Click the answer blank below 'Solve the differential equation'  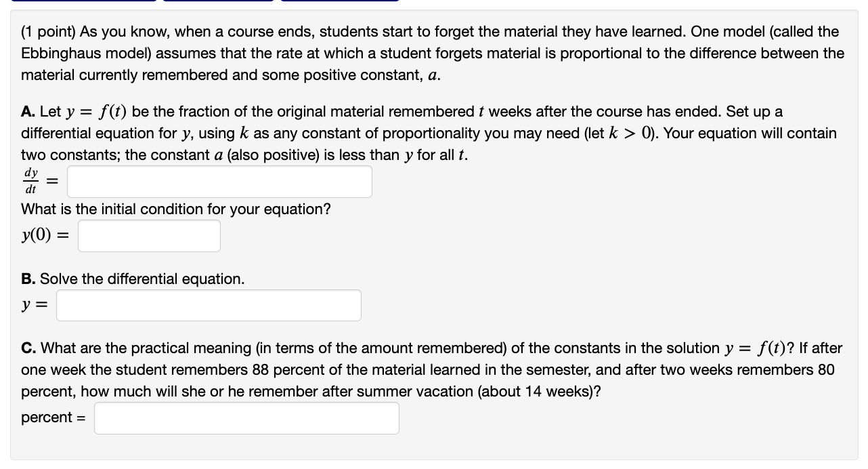[209, 304]
